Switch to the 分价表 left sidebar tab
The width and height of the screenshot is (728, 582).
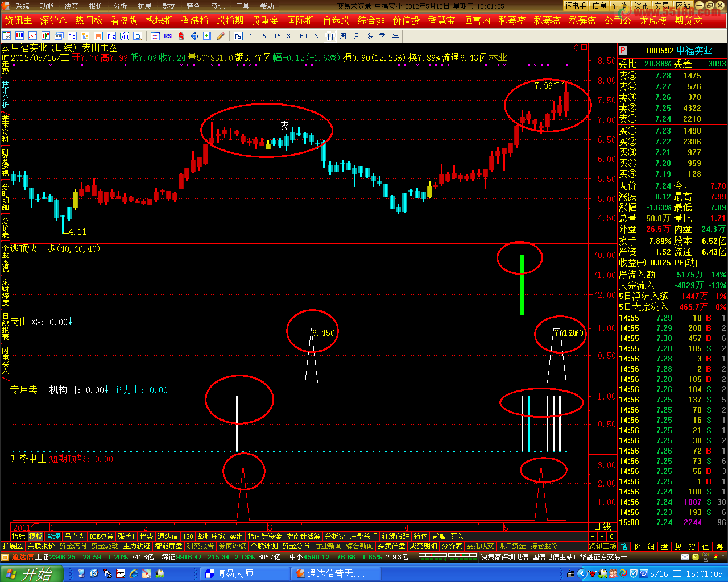pyautogui.click(x=5, y=227)
